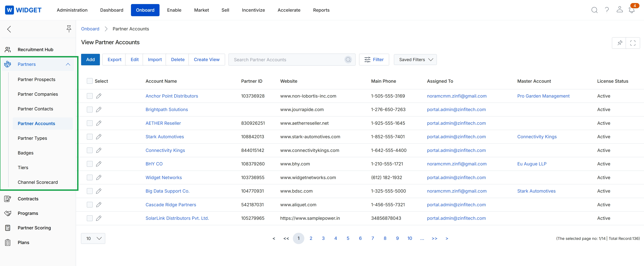Image resolution: width=644 pixels, height=266 pixels.
Task: Open the Dashboard menu
Action: click(x=112, y=10)
